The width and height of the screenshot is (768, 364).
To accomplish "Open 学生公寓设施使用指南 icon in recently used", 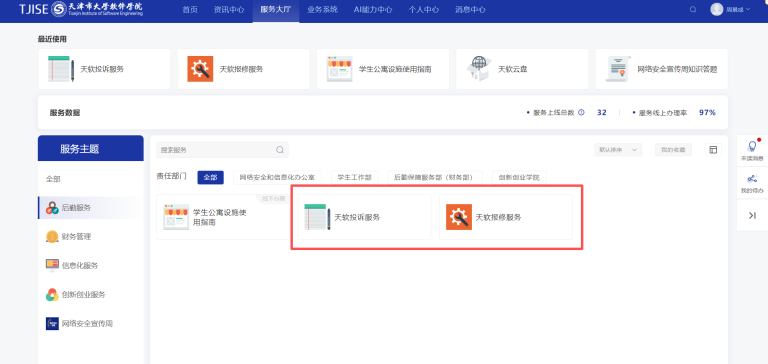I will click(339, 69).
